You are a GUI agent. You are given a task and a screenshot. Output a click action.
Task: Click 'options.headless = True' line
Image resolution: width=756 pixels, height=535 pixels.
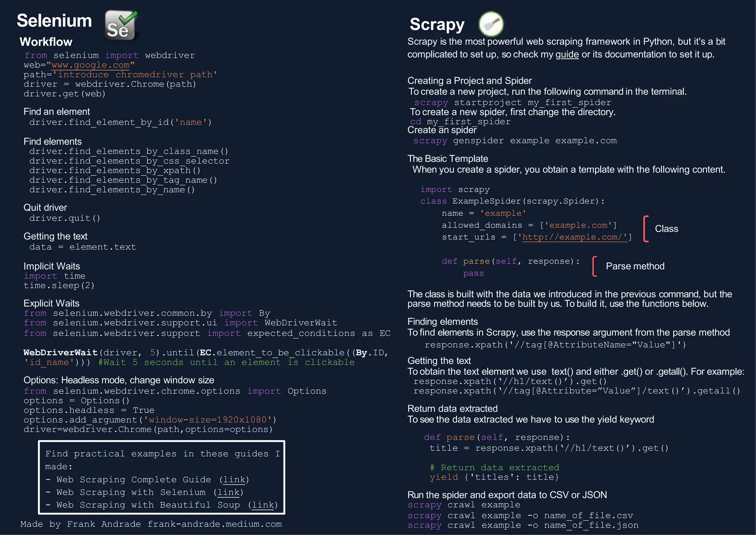click(x=89, y=410)
